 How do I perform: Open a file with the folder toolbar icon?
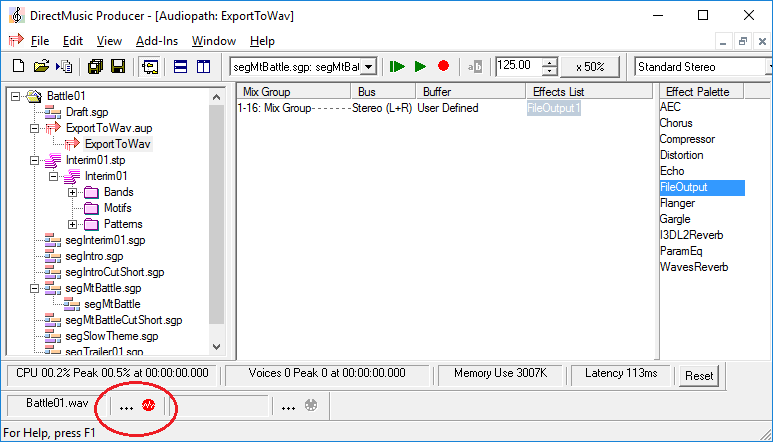coord(41,66)
